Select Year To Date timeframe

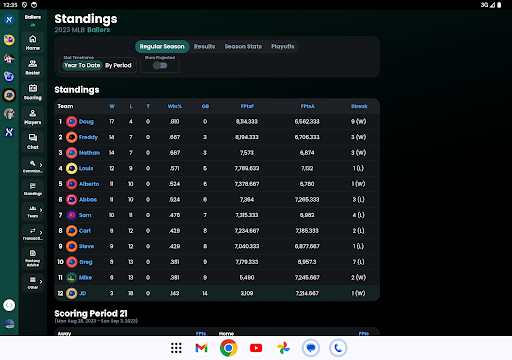[x=82, y=65]
